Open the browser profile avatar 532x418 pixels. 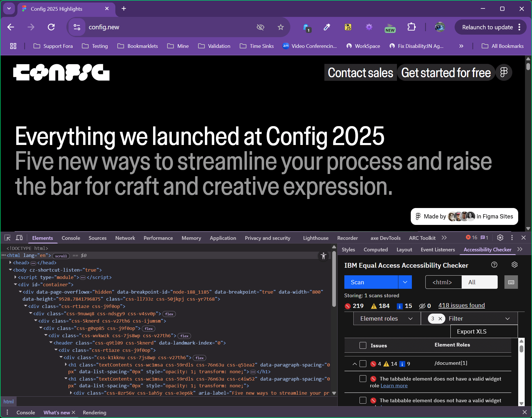(x=440, y=27)
